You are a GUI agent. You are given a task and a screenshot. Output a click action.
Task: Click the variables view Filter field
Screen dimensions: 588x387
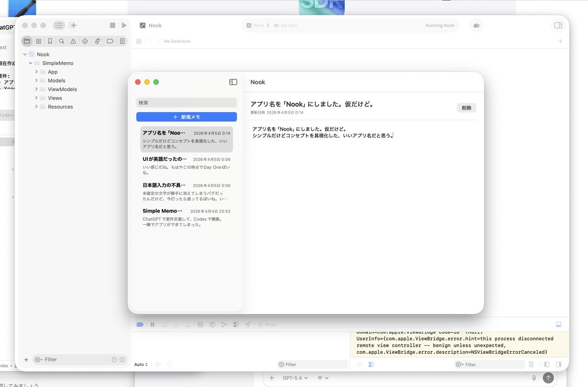pos(312,364)
